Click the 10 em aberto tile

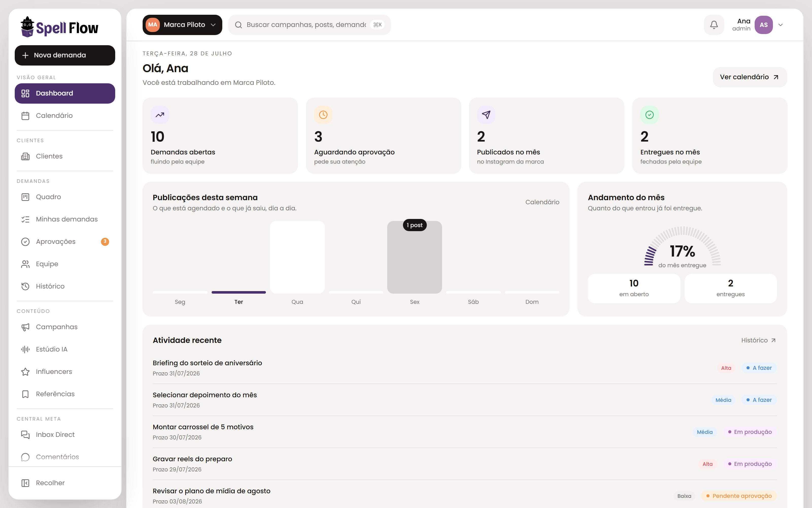pos(634,288)
